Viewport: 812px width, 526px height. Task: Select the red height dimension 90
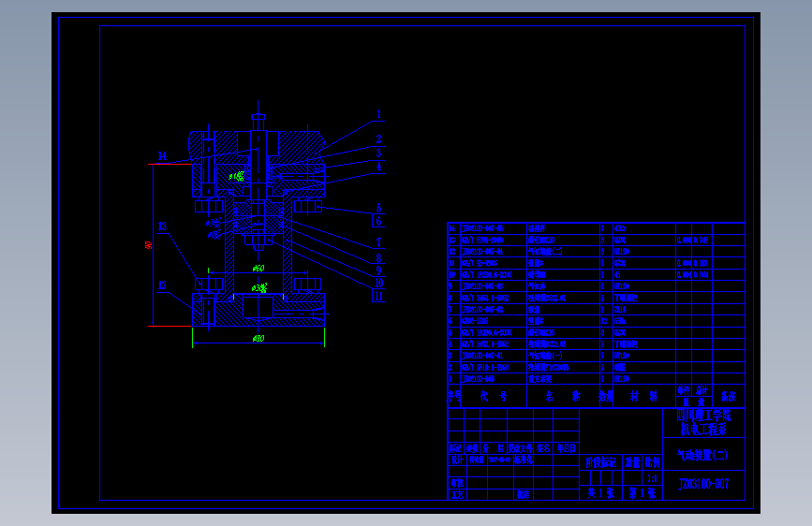[x=149, y=245]
